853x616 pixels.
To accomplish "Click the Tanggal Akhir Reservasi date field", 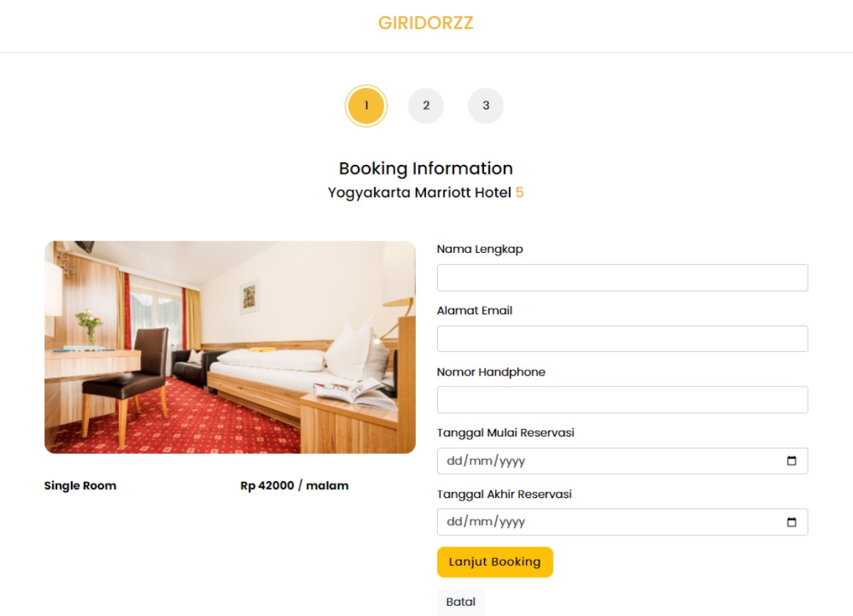I will 623,522.
